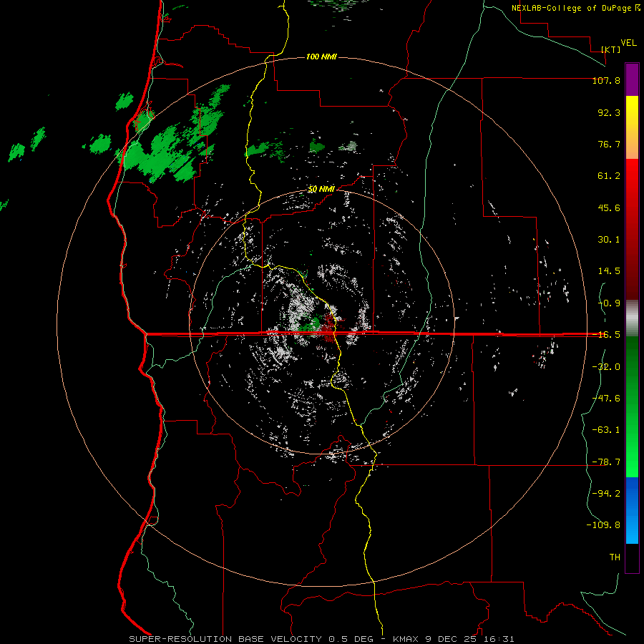Select the -63.1 scale value
Viewport: 644px width, 644px height.
point(606,430)
